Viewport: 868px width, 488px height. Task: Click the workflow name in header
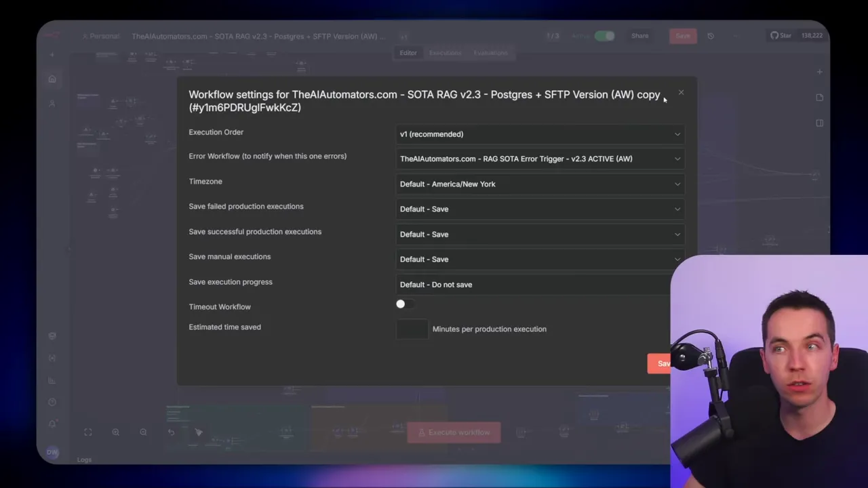tap(258, 36)
